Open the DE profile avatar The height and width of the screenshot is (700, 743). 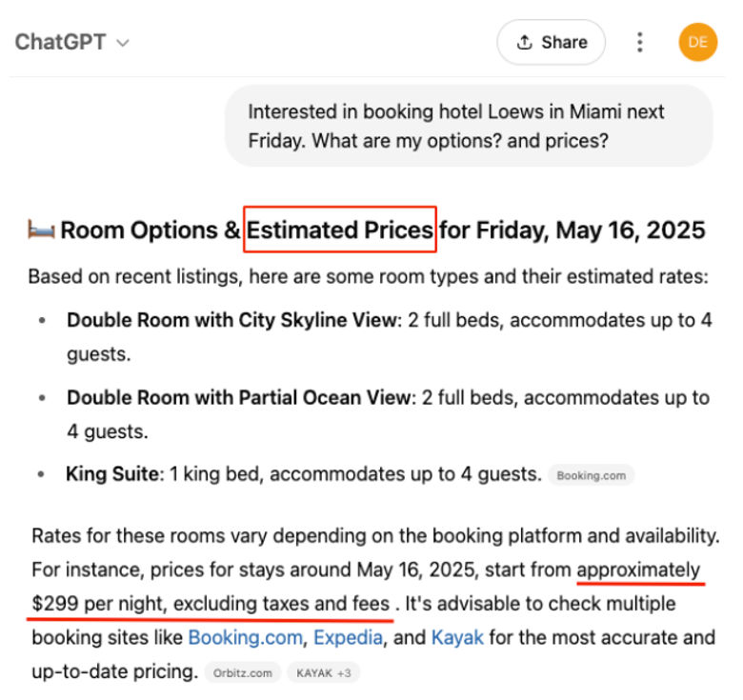coord(697,42)
